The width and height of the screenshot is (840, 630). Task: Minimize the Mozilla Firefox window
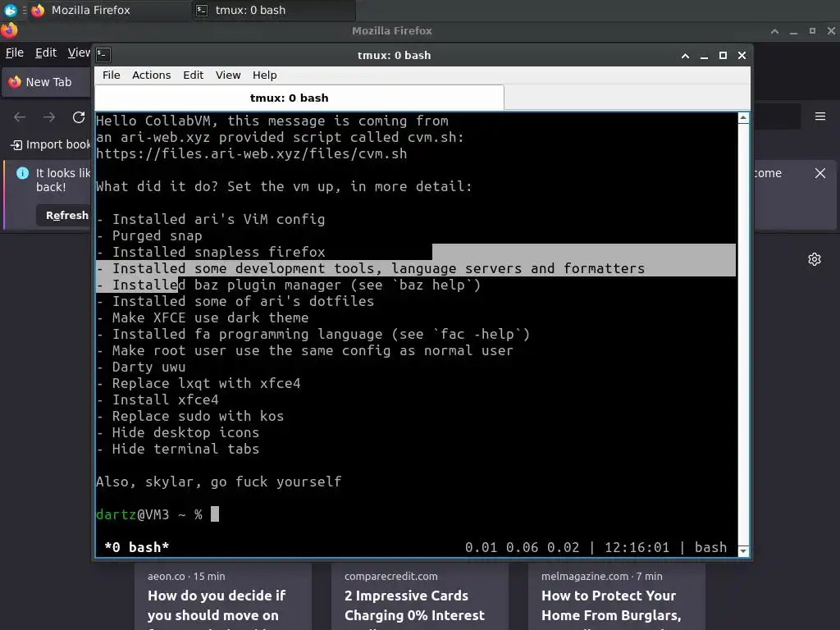(793, 31)
